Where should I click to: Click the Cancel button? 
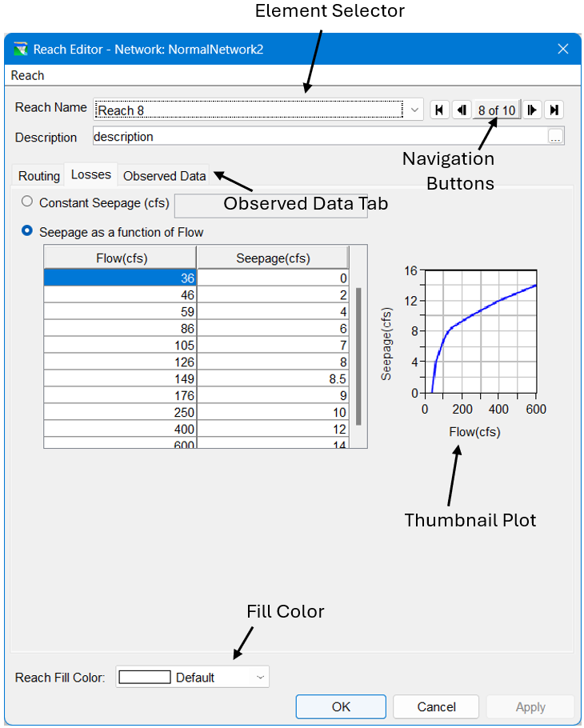(x=436, y=706)
